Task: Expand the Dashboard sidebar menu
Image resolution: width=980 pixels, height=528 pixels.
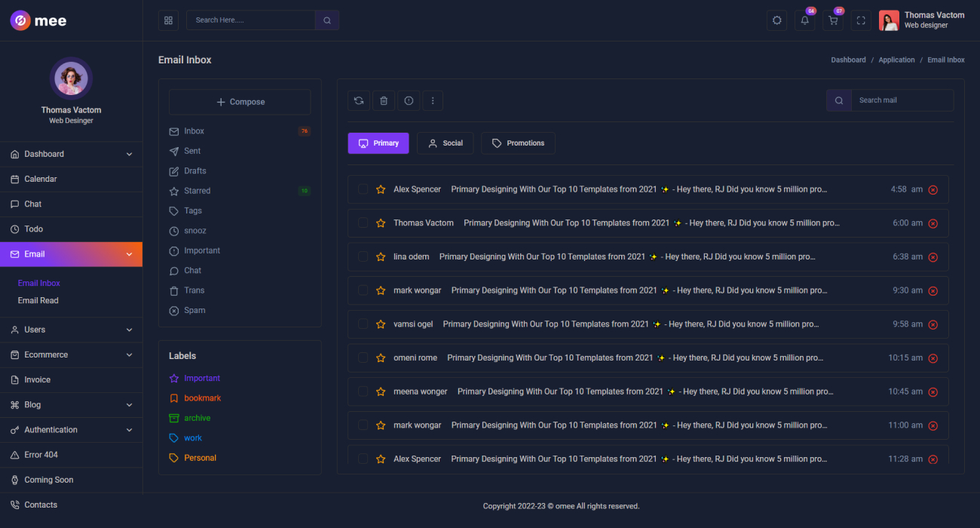Action: pyautogui.click(x=71, y=154)
